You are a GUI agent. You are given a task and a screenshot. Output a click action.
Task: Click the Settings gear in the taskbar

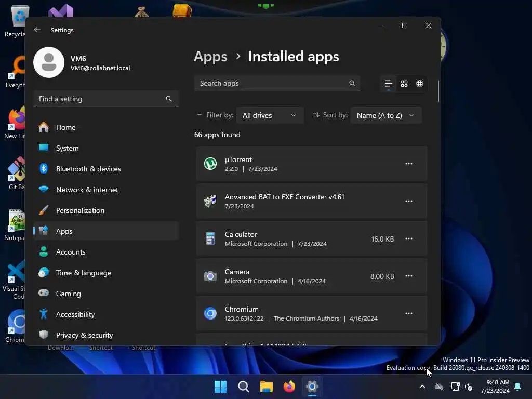(x=312, y=387)
